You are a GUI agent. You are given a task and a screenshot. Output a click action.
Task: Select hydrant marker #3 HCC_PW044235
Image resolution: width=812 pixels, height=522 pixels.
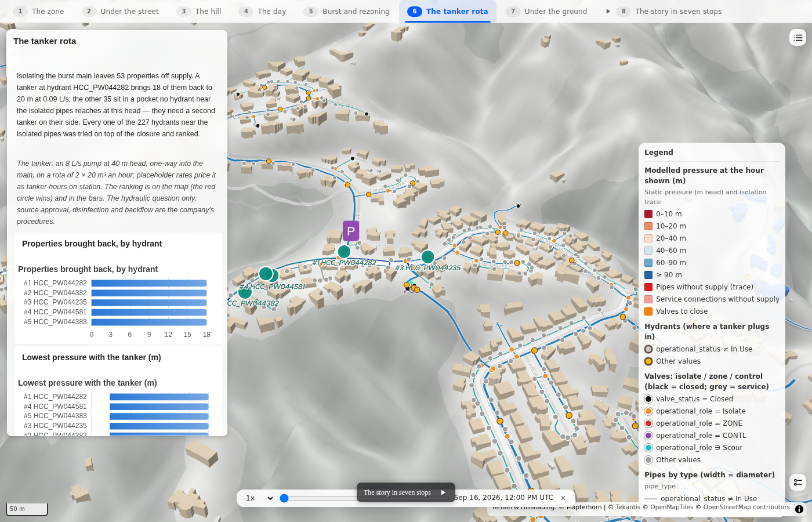click(428, 256)
